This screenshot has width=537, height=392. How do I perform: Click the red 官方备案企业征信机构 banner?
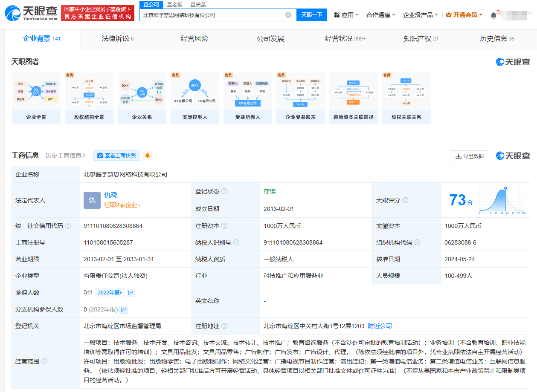[x=98, y=13]
